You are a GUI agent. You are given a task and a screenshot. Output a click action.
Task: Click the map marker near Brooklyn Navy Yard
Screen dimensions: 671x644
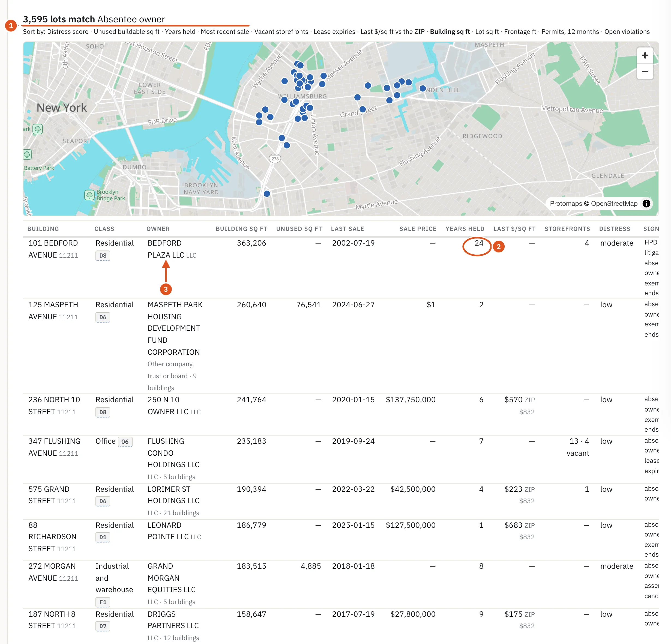pos(267,193)
